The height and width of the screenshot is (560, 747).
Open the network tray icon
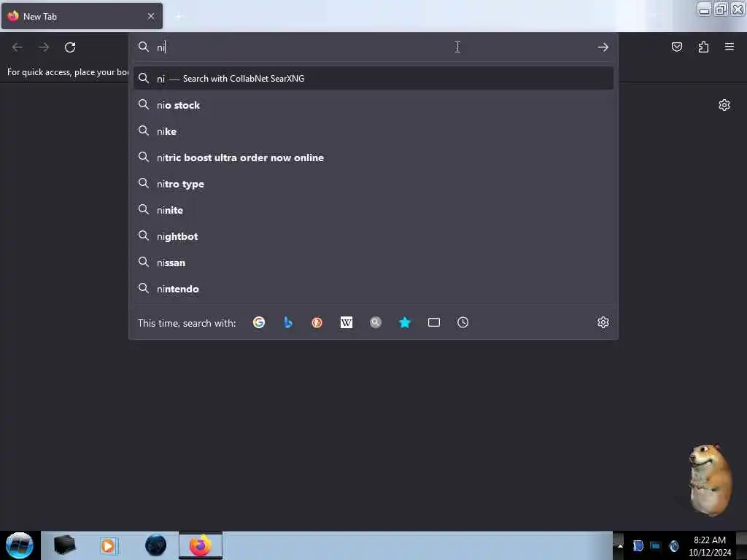(x=656, y=545)
